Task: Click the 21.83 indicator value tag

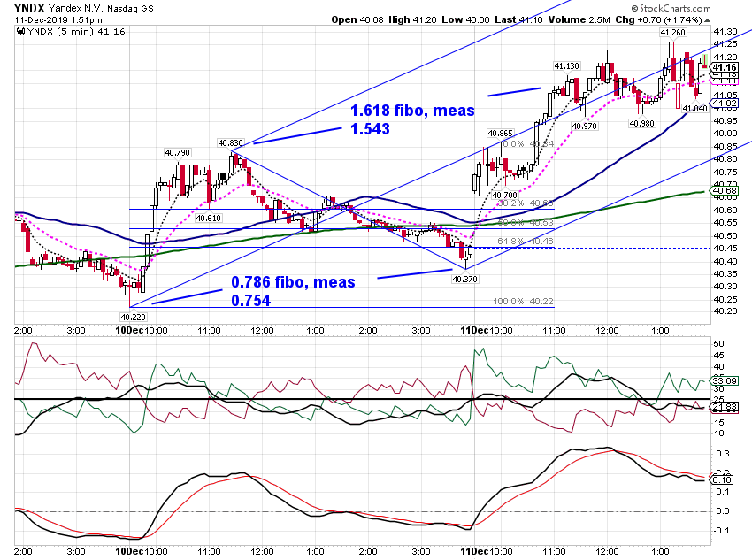Action: coord(725,407)
